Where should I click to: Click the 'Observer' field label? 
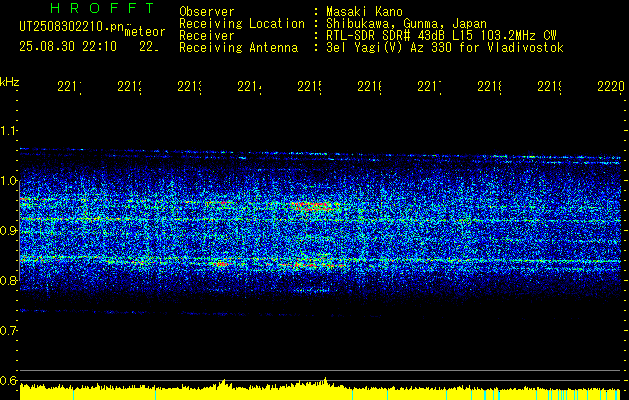(x=207, y=11)
